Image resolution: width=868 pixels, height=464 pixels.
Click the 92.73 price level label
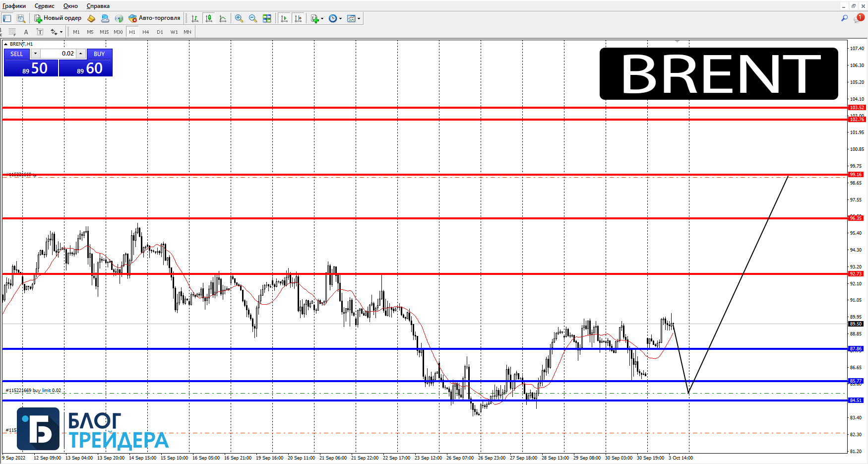[x=856, y=273]
